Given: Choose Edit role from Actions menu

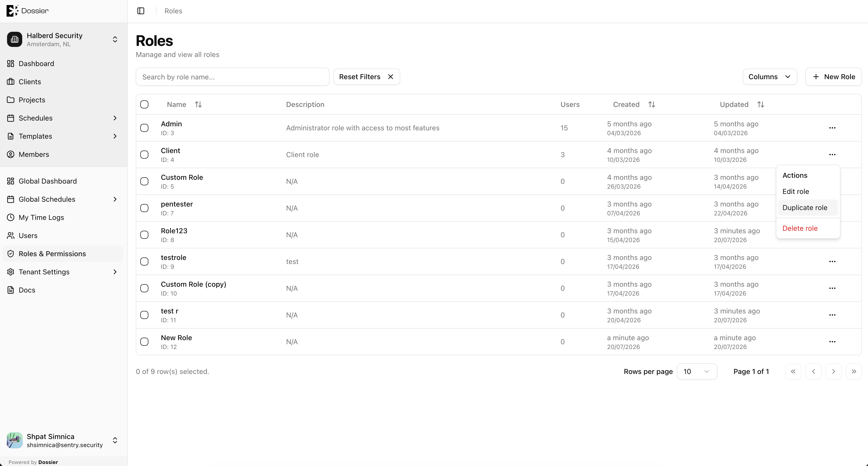Looking at the screenshot, I should coord(808,192).
